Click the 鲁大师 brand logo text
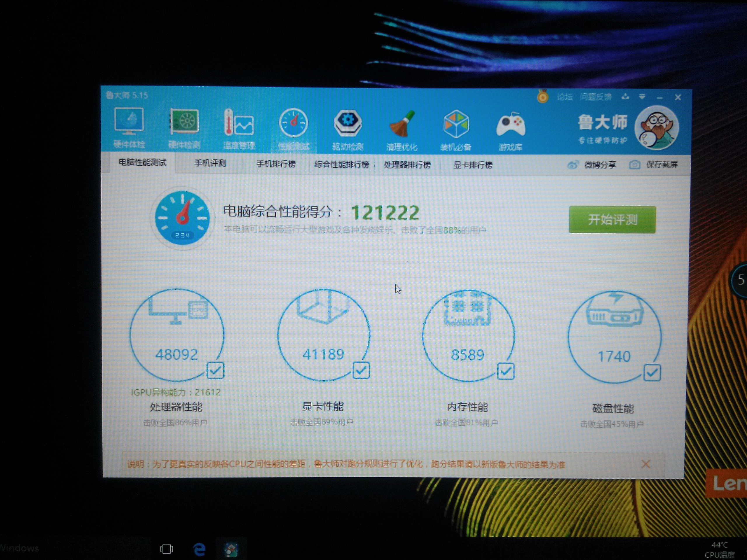Viewport: 747px width, 560px height. [x=602, y=122]
